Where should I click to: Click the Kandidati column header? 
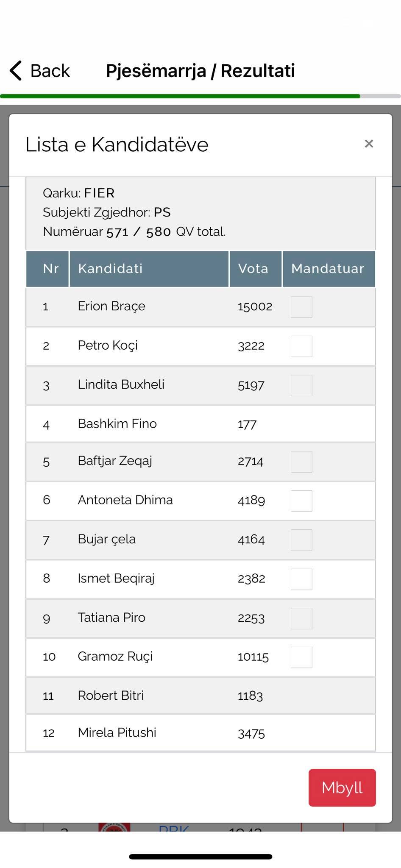[x=149, y=269]
